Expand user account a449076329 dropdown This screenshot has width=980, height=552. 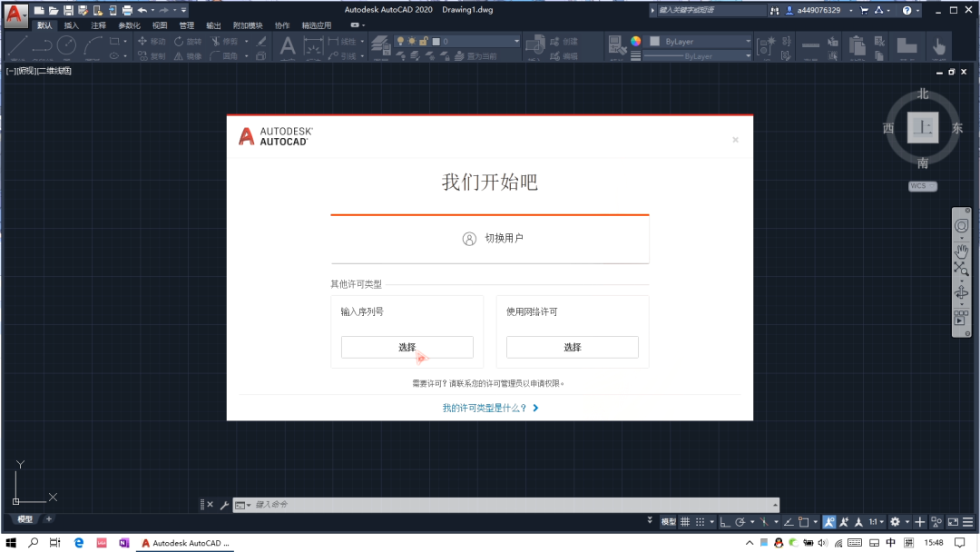coord(850,11)
